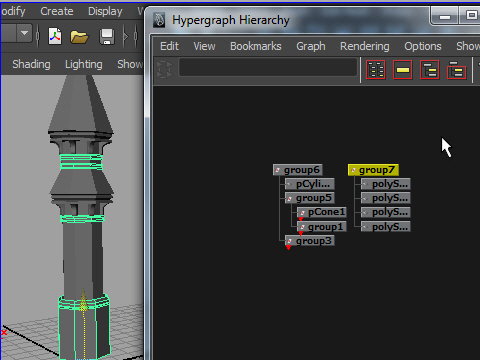Click the cone roof of the tower in the viewport
This screenshot has height=360, width=480.
81,104
